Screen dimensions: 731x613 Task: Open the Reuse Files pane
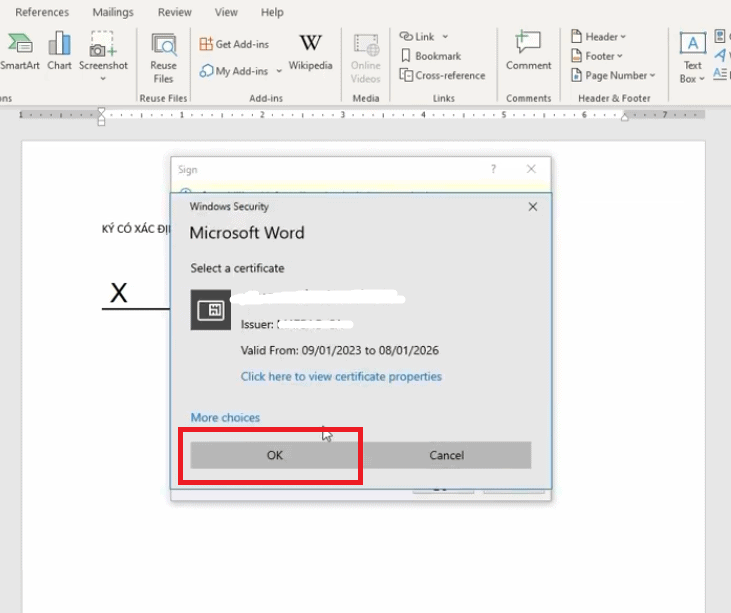[163, 58]
